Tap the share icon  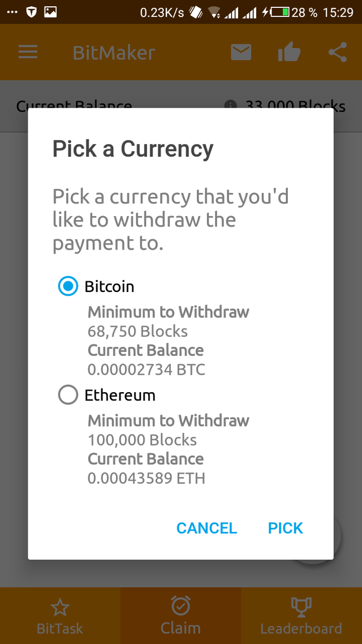[337, 53]
